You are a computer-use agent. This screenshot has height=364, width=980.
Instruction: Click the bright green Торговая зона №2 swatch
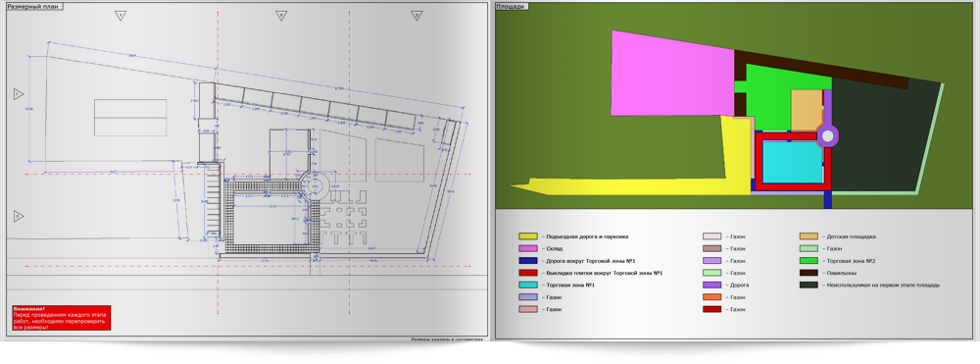click(809, 261)
